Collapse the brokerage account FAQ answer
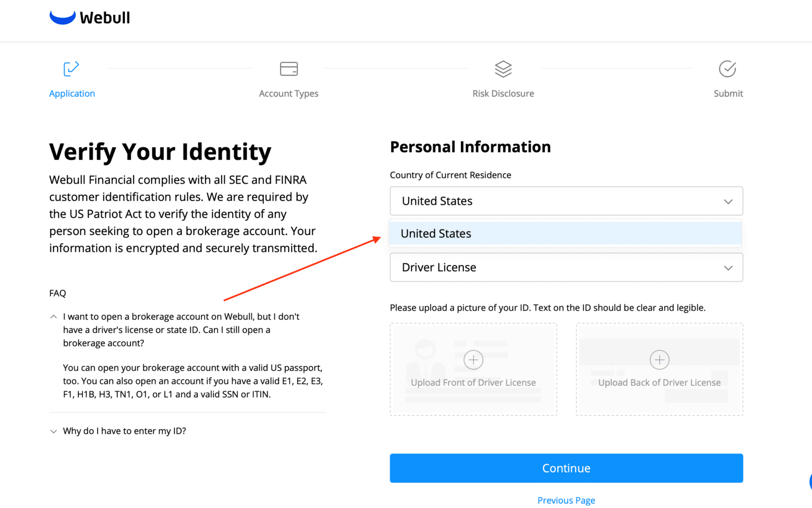Viewport: 812px width, 508px height. pos(53,316)
